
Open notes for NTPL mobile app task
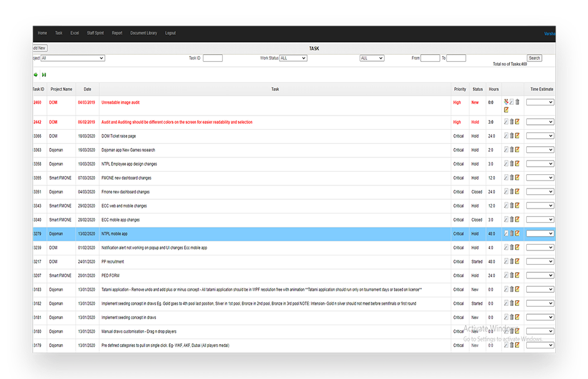coord(517,233)
